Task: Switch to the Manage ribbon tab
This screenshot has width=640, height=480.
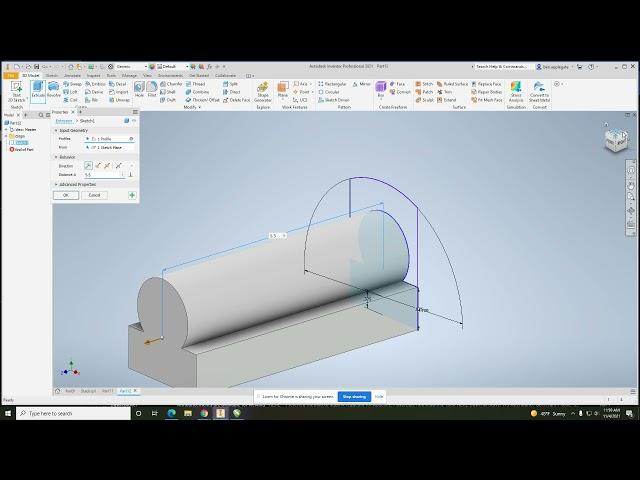Action: pos(129,76)
